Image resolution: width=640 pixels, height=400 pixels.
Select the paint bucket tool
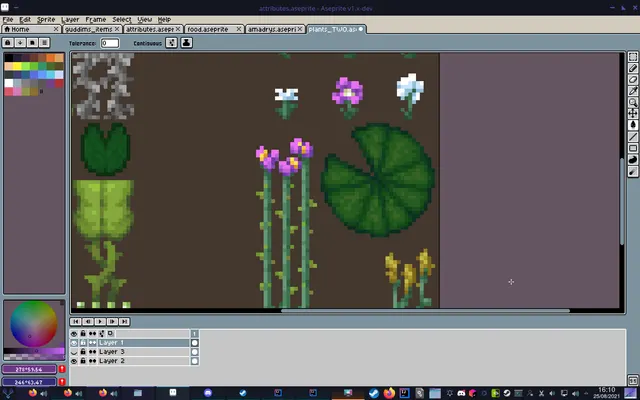click(633, 125)
